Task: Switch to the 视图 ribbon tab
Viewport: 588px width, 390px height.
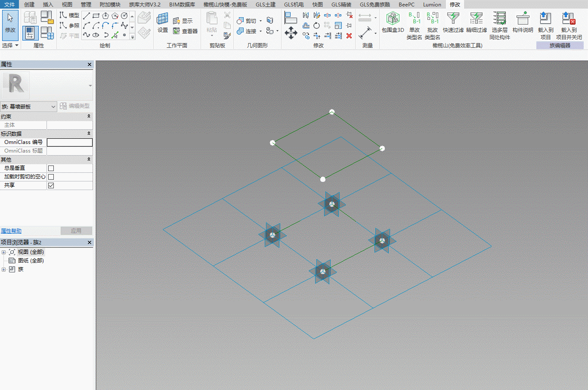Action: [67, 4]
